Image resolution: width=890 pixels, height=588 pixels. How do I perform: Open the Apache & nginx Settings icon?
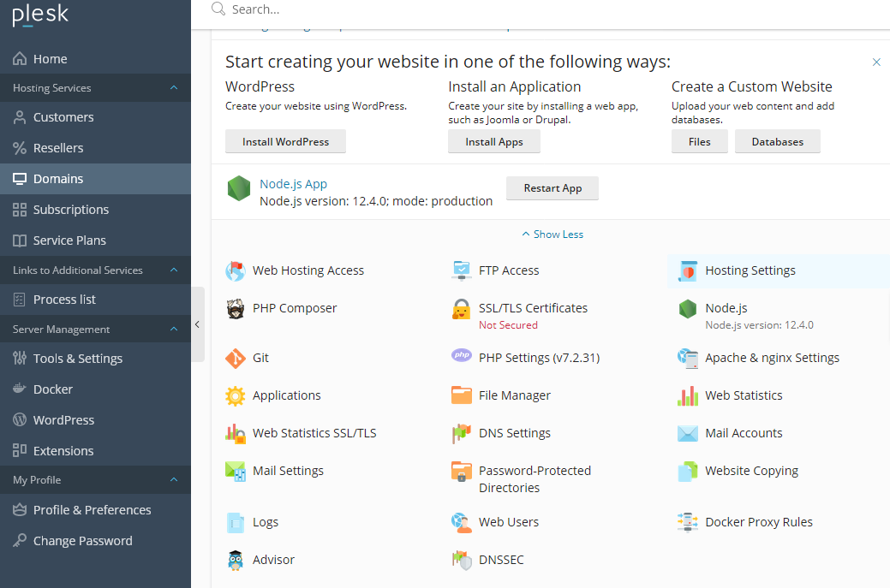687,359
